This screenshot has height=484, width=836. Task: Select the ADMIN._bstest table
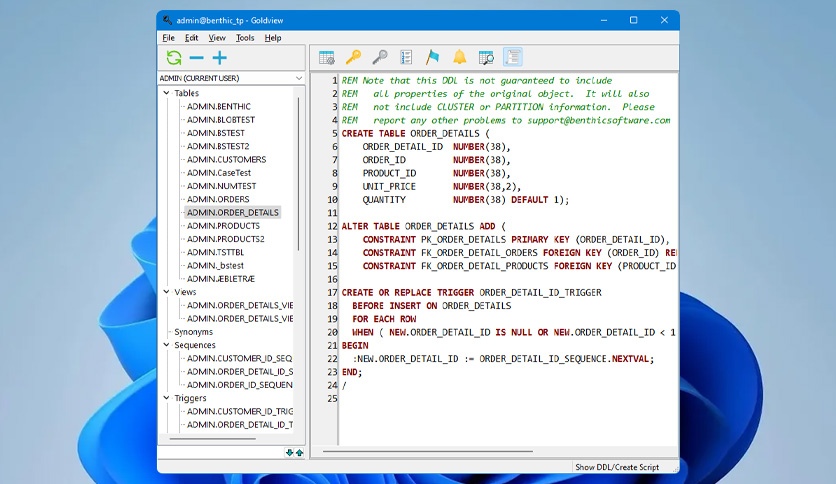click(x=215, y=265)
